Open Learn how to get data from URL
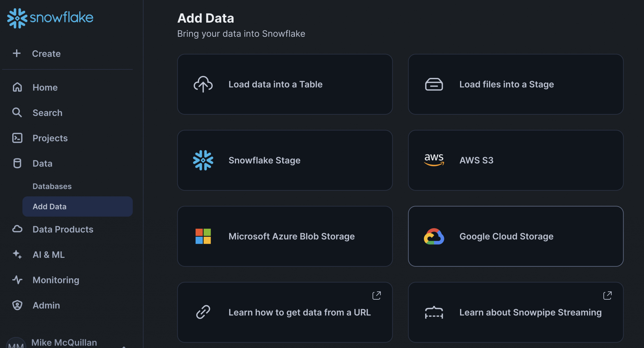Image resolution: width=644 pixels, height=348 pixels. [285, 312]
